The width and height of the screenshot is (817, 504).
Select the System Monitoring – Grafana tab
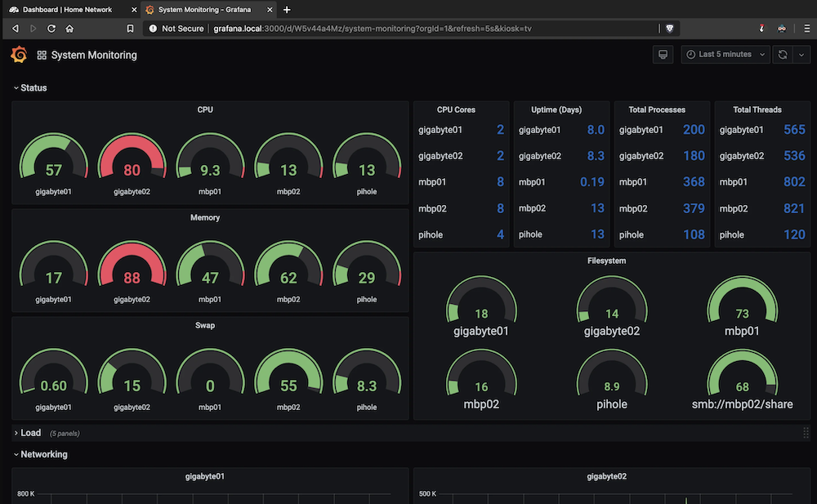204,10
